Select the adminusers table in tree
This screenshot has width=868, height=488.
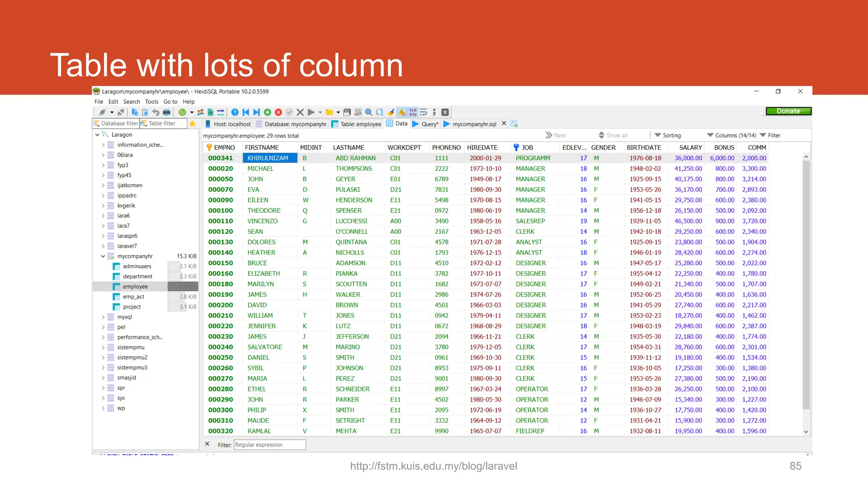[x=137, y=266]
